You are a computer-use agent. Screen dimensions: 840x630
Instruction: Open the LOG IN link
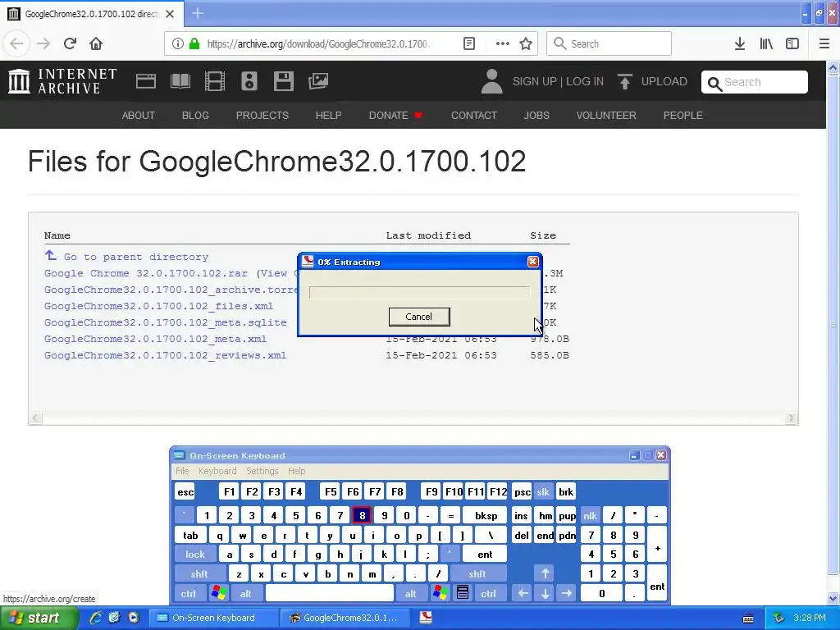(x=584, y=81)
